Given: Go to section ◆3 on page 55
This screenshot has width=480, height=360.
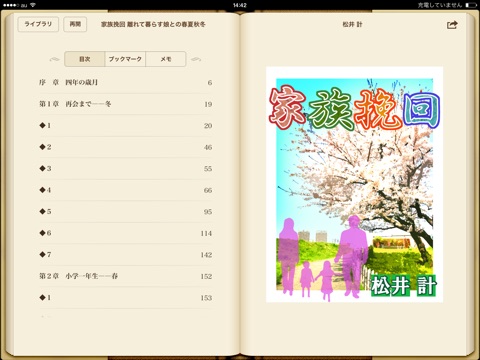Looking at the screenshot, I should click(x=125, y=169).
